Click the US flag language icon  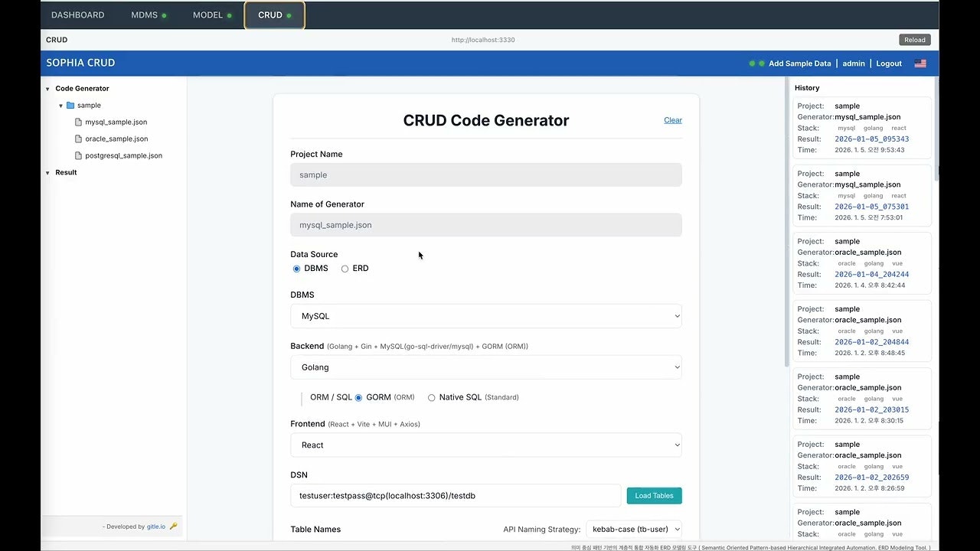point(920,64)
